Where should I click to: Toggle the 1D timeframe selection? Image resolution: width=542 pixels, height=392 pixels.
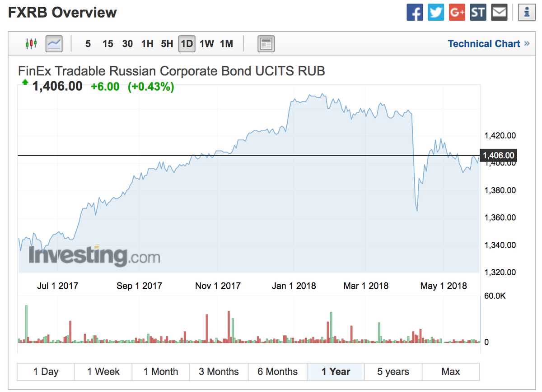(x=187, y=43)
